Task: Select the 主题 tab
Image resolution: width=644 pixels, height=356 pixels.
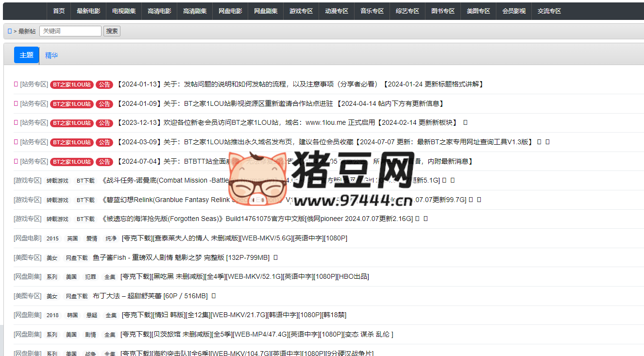Action: (x=26, y=55)
